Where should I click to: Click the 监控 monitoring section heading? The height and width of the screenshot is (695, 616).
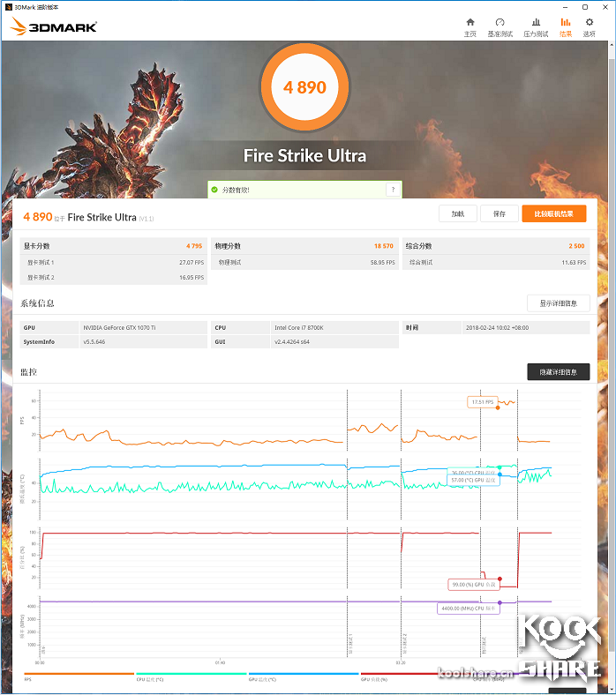pyautogui.click(x=29, y=372)
